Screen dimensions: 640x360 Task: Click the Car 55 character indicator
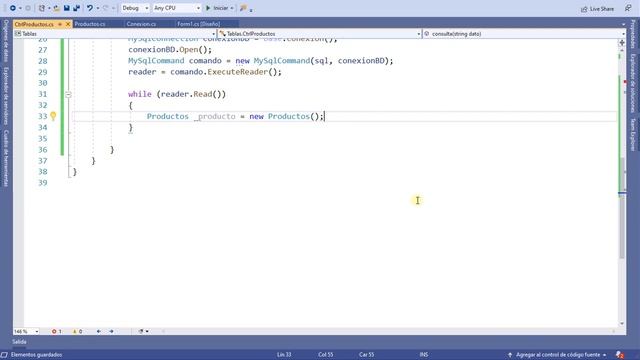(367, 355)
